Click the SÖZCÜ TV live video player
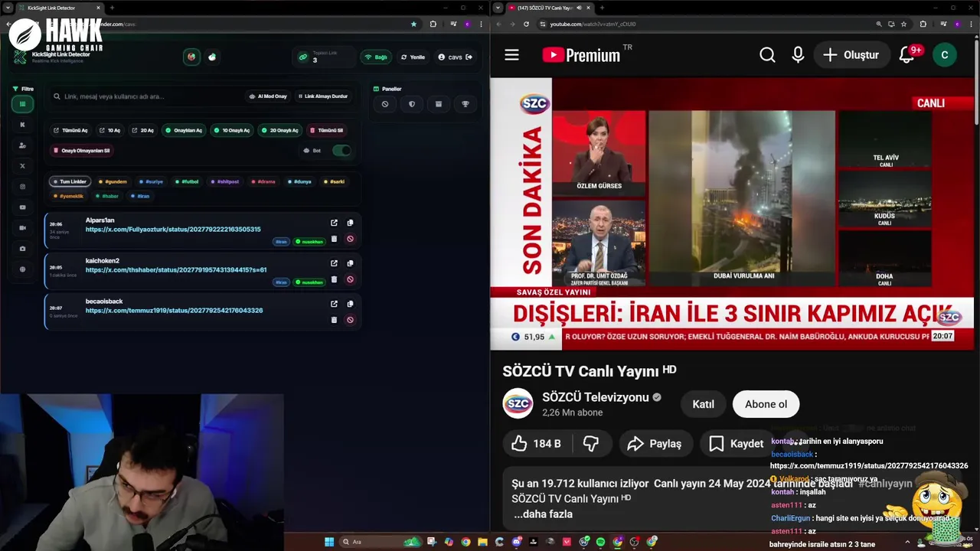The height and width of the screenshot is (551, 980). click(732, 214)
